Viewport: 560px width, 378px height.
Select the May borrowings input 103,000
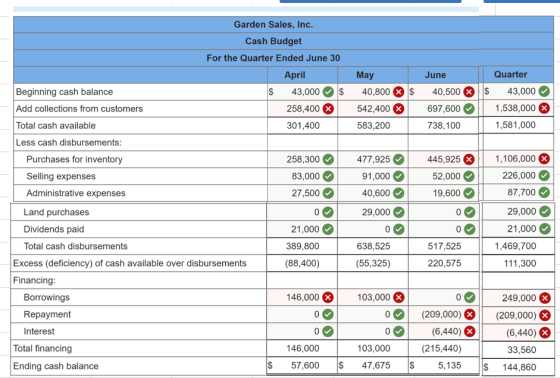(x=372, y=297)
